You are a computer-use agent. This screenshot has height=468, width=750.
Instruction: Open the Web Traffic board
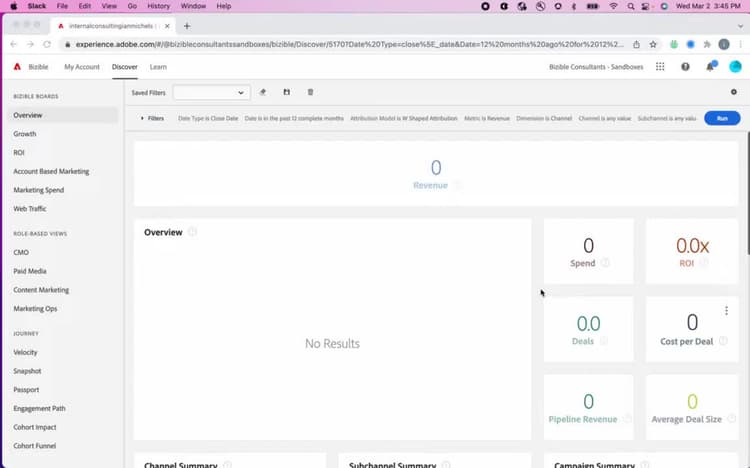pos(30,209)
